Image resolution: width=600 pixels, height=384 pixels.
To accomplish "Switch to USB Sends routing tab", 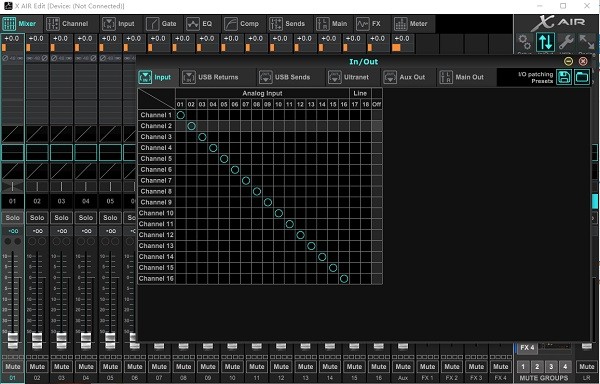I will [285, 77].
